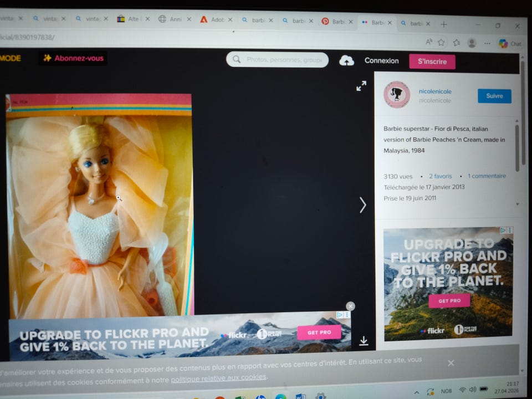Switch to the Pinterest Barbie tab
Screen dimensions: 532x399
[337, 22]
